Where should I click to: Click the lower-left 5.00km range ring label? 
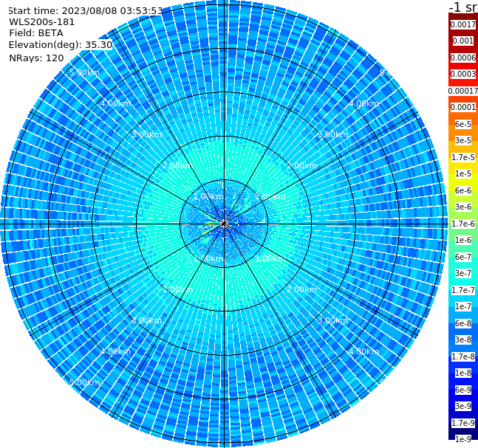pos(84,382)
